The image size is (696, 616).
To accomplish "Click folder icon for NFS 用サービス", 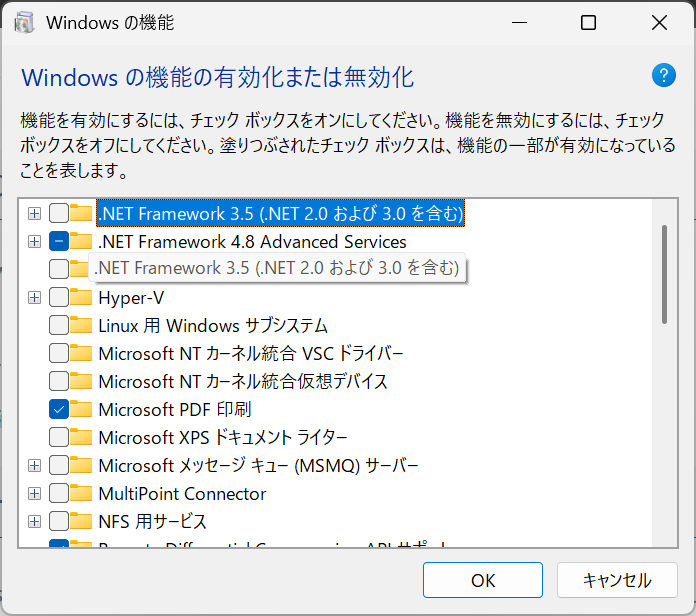I will (x=81, y=522).
